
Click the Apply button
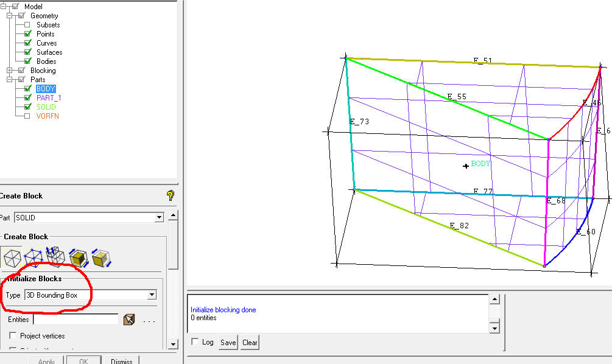tap(46, 360)
